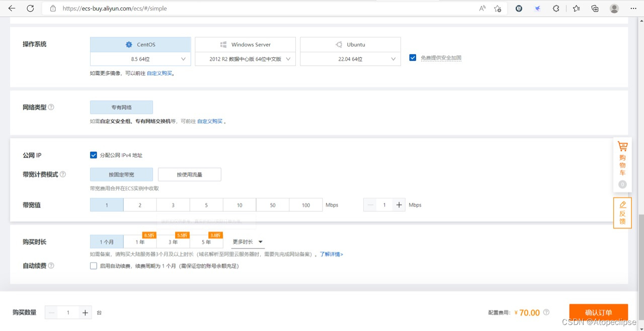Viewport: 644px width, 331px height.
Task: Click the 确认订单 button
Action: [x=598, y=312]
